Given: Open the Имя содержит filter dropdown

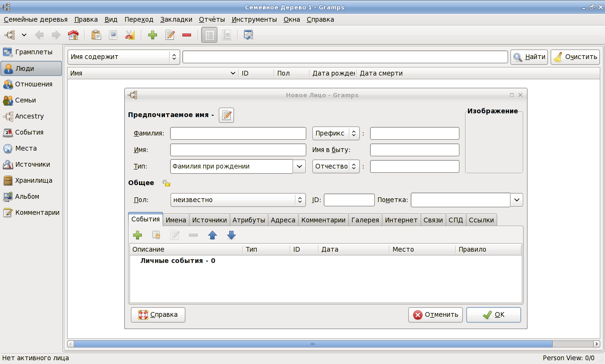Looking at the screenshot, I should [124, 57].
